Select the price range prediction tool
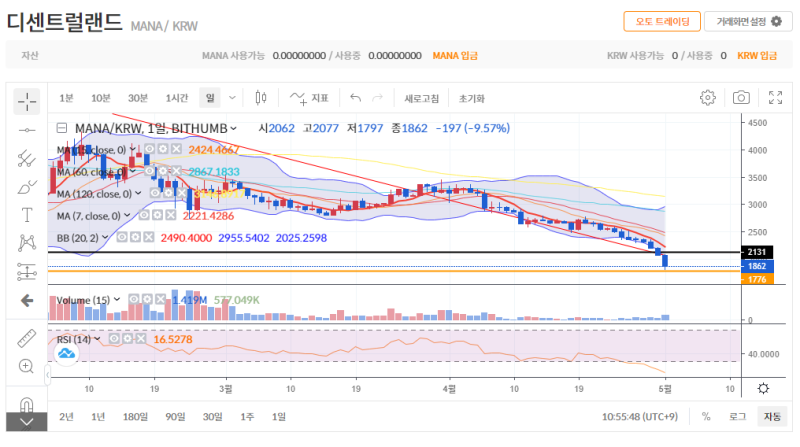 click(27, 271)
